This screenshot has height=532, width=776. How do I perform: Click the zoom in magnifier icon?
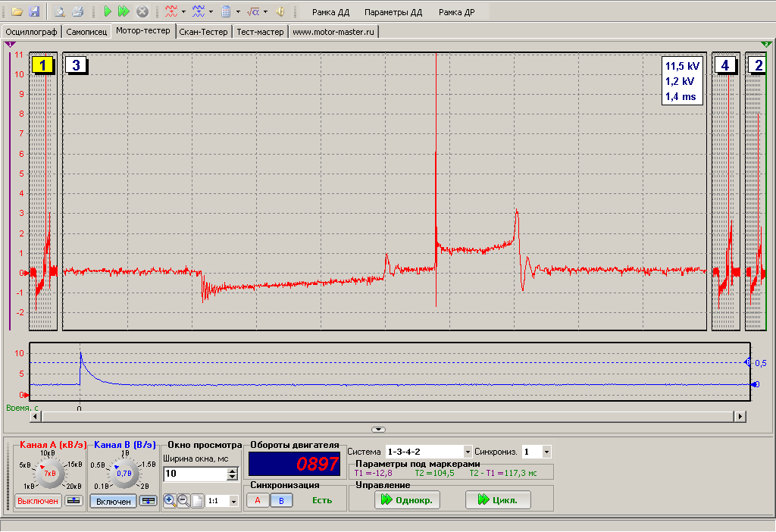[x=170, y=500]
